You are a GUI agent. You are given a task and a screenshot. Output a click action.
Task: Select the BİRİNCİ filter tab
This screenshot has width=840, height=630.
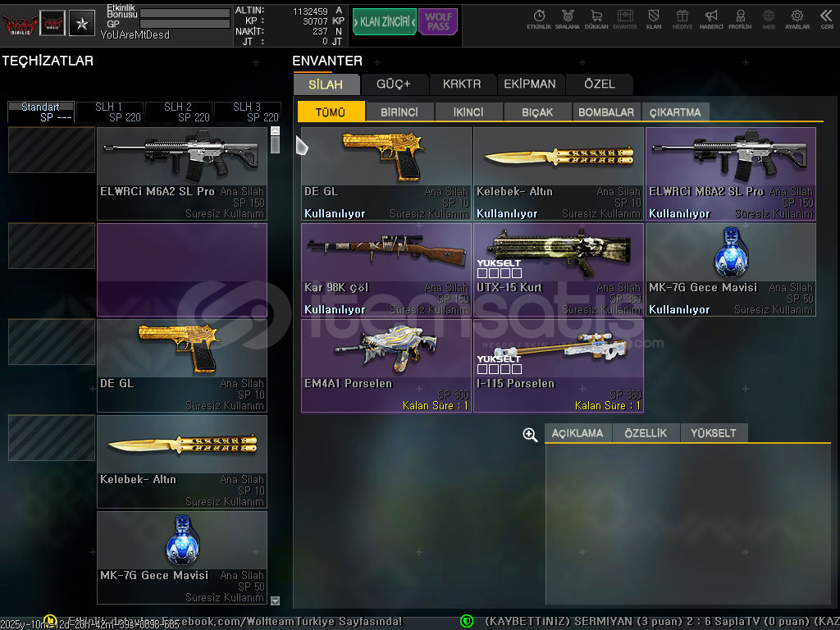[399, 112]
